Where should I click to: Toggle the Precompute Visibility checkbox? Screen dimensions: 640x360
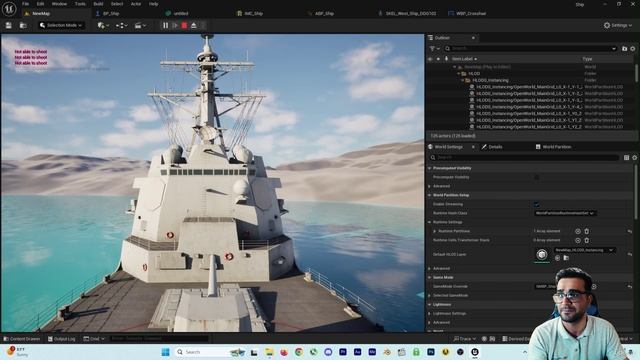point(537,177)
